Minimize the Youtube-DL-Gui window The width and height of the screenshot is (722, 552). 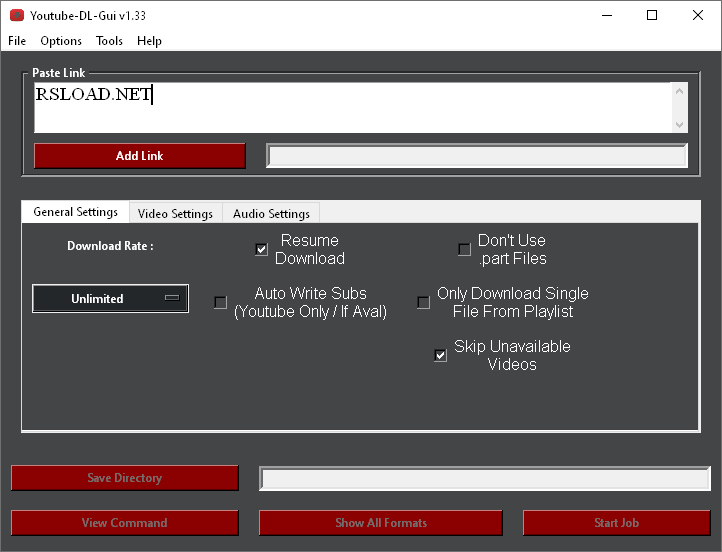pyautogui.click(x=607, y=15)
